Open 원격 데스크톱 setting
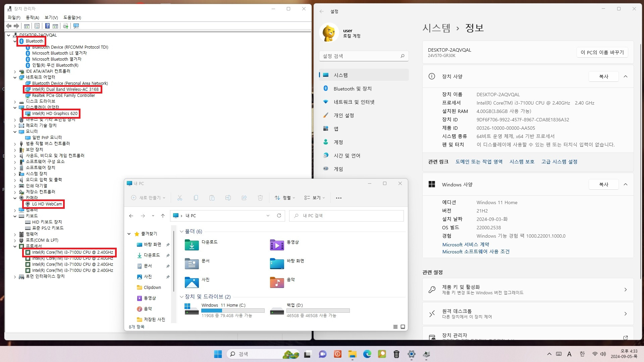The width and height of the screenshot is (644, 362). 528,314
